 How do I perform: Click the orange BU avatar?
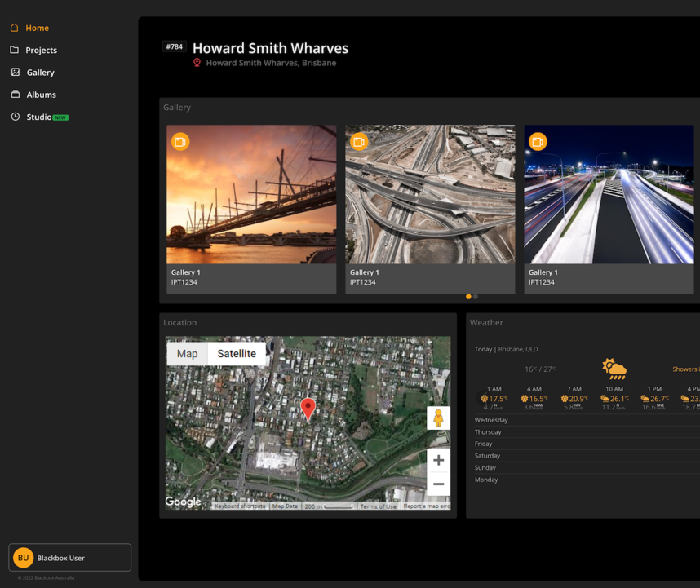click(x=23, y=558)
